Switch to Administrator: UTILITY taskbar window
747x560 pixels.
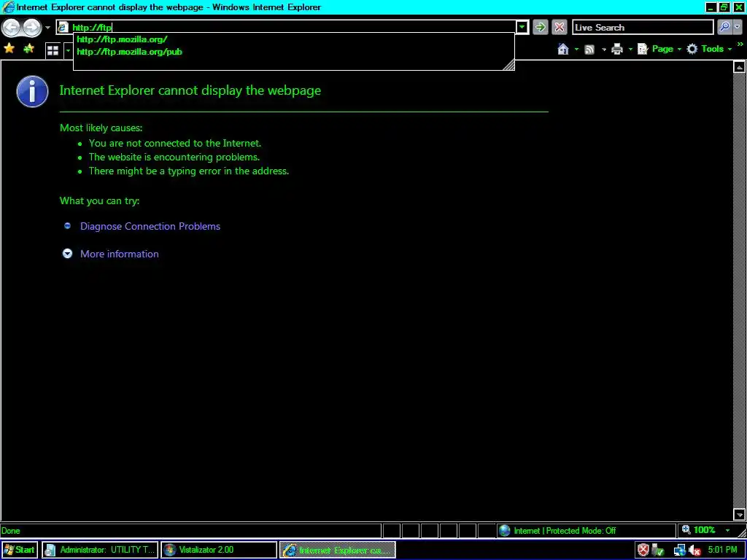click(x=99, y=550)
